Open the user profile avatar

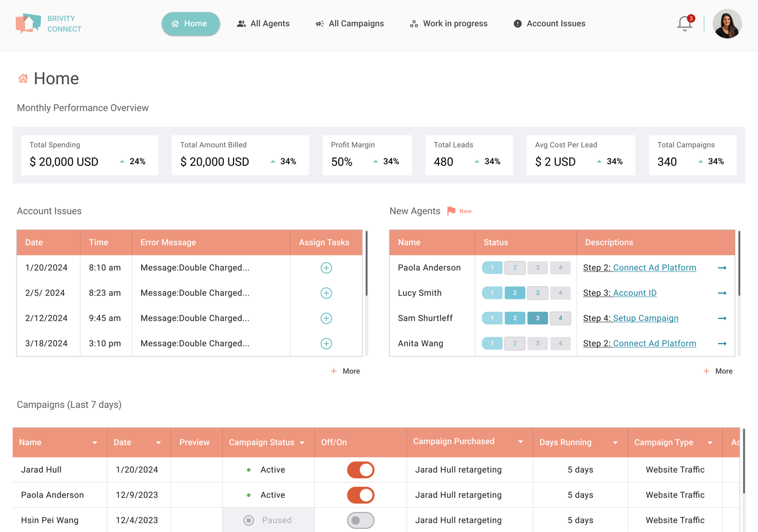727,24
